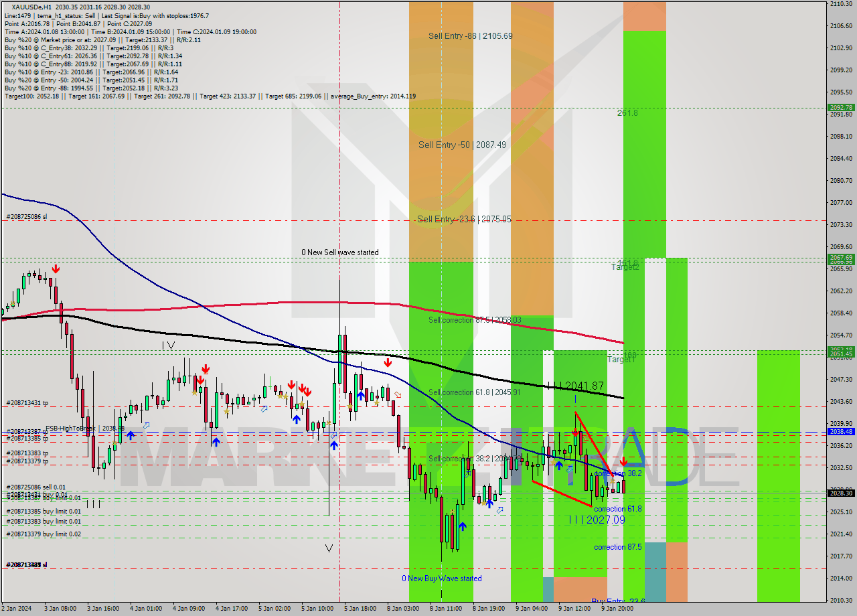The height and width of the screenshot is (616, 857).
Task: Click 'Sell correction 87.5 | 2058.03' label
Action: coord(475,320)
